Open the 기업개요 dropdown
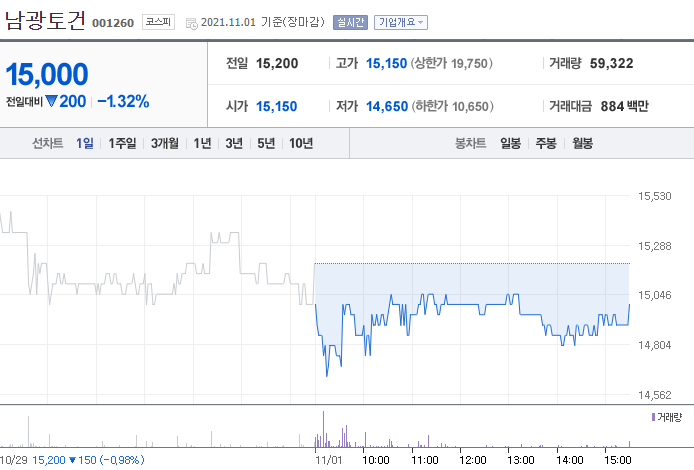This screenshot has width=694, height=470. coord(401,22)
